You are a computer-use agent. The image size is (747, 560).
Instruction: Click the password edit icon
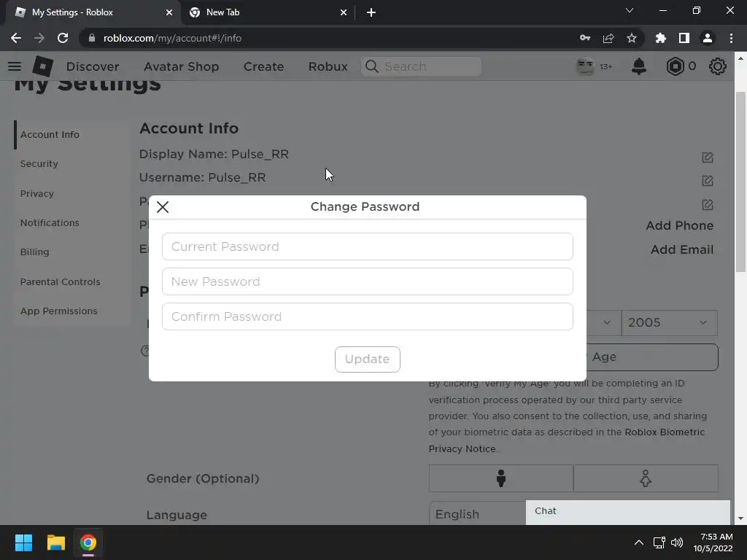[708, 205]
